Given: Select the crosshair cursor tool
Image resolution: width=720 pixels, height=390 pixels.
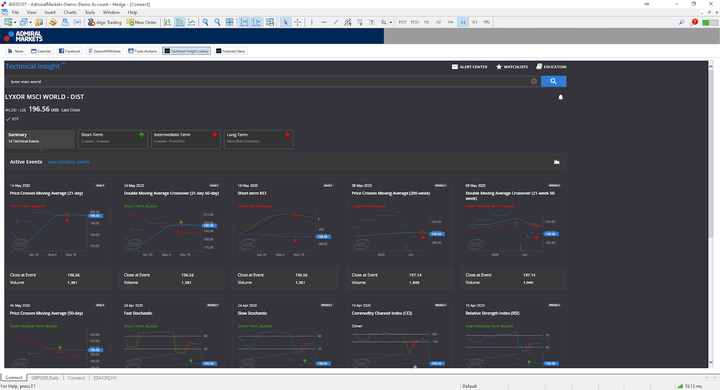Looking at the screenshot, I should click(x=298, y=22).
